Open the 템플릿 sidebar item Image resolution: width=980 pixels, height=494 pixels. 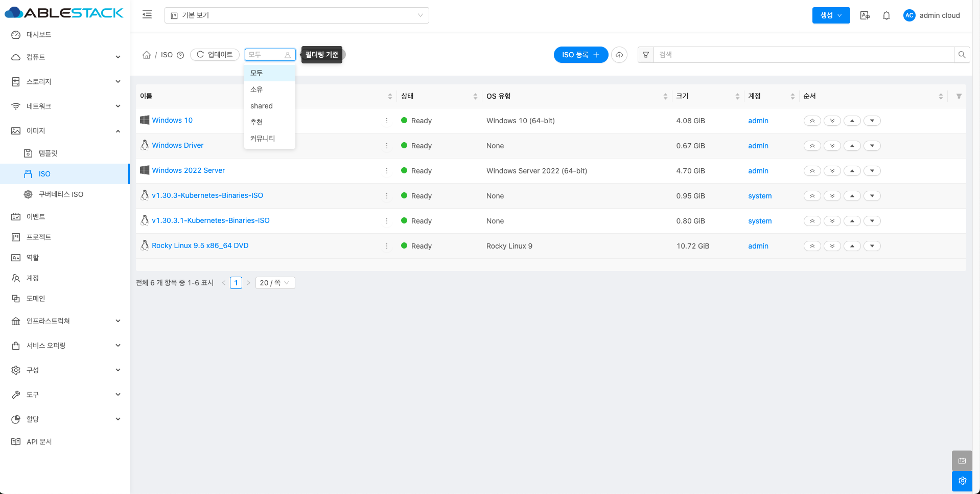click(48, 153)
